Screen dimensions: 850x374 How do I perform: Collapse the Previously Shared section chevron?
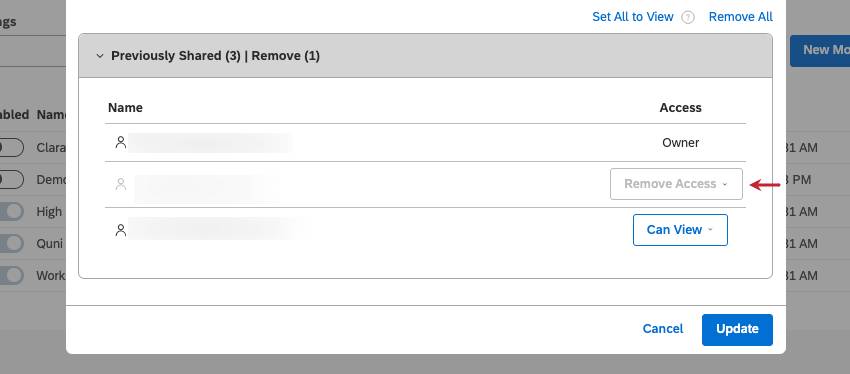tap(100, 56)
